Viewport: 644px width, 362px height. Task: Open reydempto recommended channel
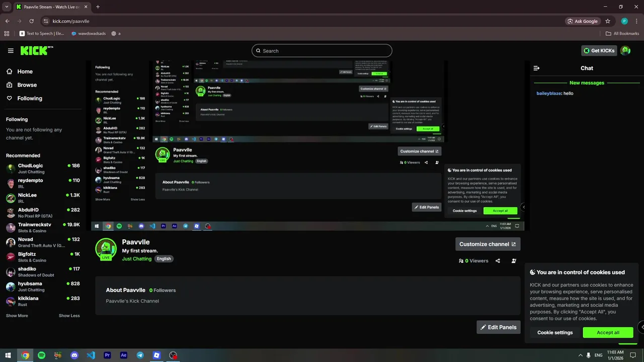click(43, 183)
